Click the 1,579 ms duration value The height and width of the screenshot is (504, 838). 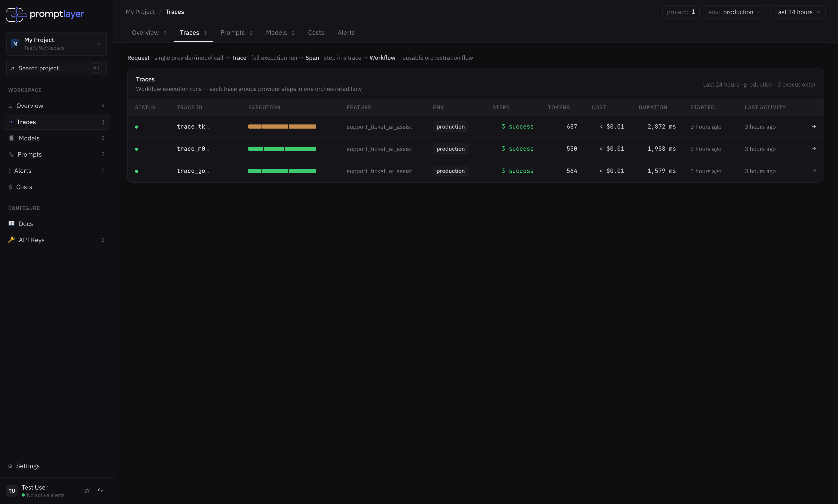[x=661, y=171]
